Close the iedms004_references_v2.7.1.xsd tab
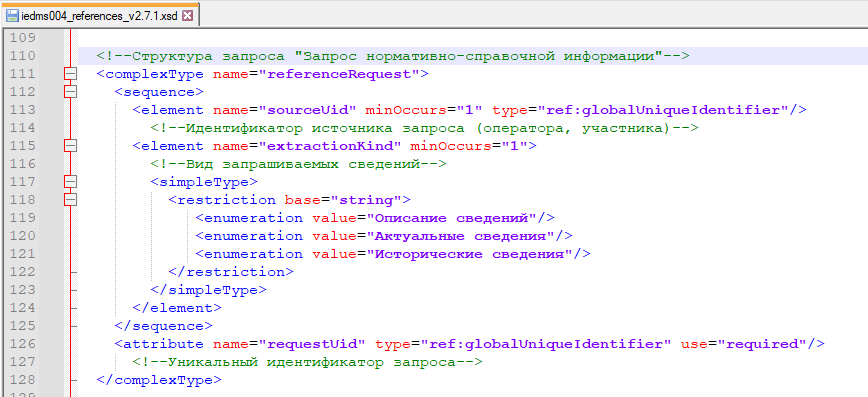 pos(187,16)
